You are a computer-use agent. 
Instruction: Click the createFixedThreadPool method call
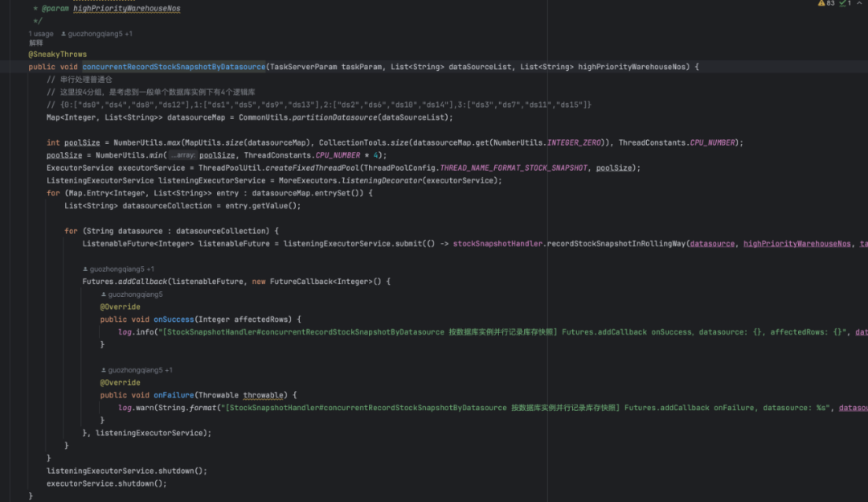pyautogui.click(x=310, y=168)
